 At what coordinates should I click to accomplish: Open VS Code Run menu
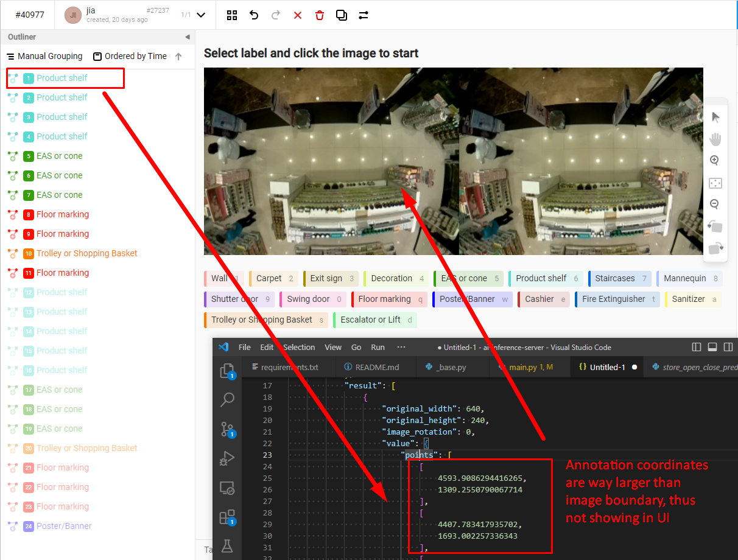pyautogui.click(x=378, y=347)
